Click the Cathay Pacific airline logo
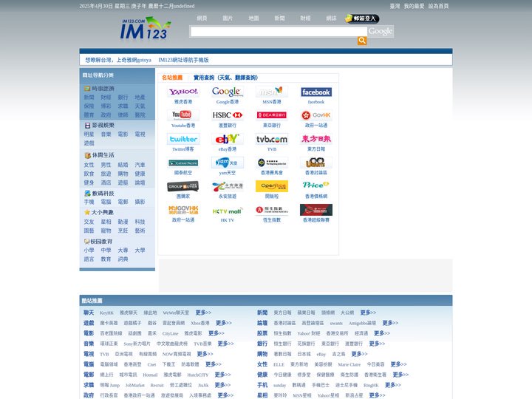532x399 pixels. (x=183, y=163)
